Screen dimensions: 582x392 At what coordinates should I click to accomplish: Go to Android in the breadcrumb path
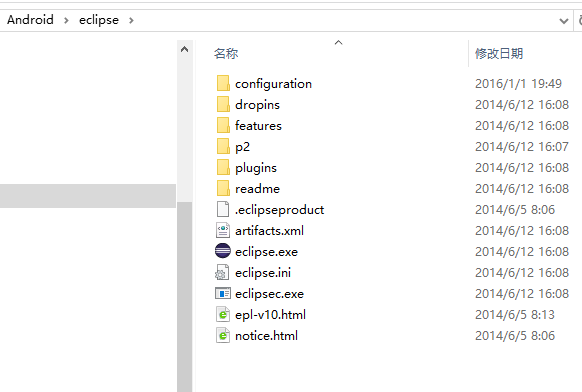point(30,20)
